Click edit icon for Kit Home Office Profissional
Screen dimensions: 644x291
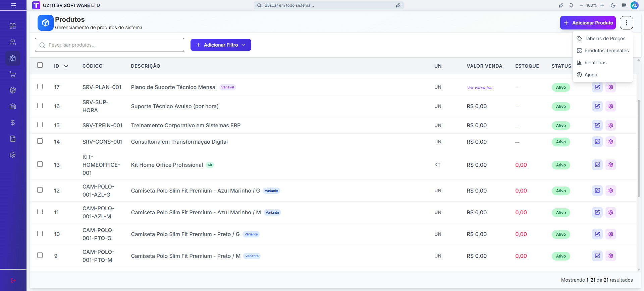tap(597, 165)
